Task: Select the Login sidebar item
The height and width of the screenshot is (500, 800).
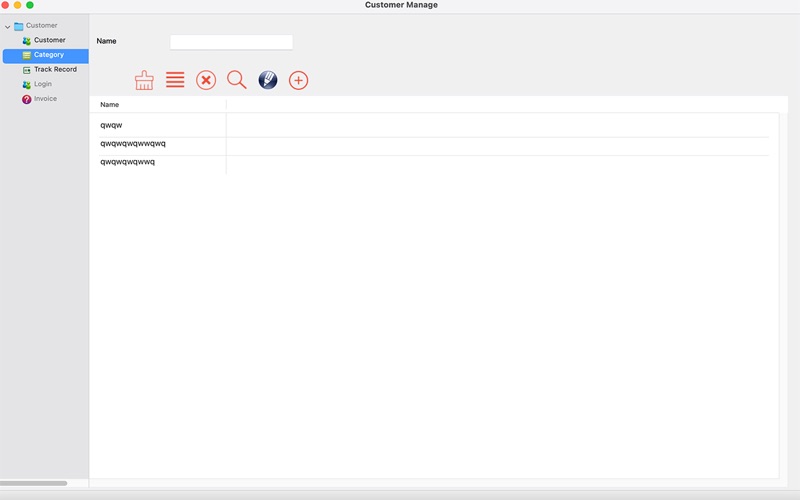Action: tap(42, 84)
